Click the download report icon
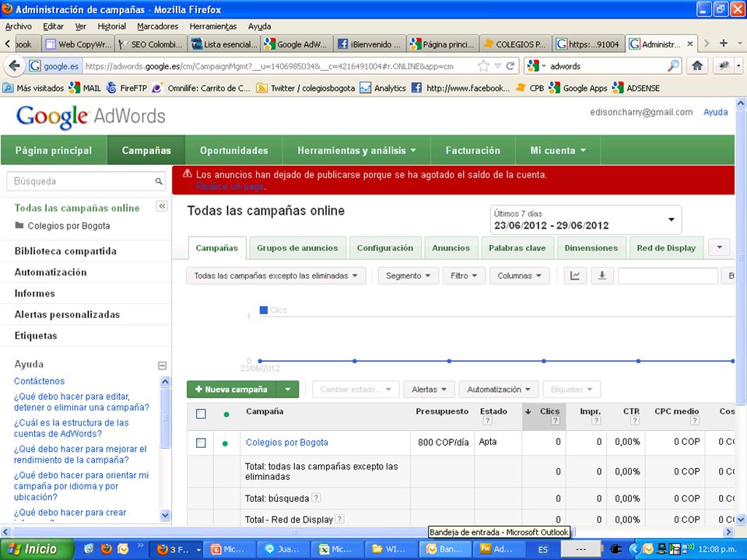Image resolution: width=747 pixels, height=560 pixels. click(x=602, y=275)
